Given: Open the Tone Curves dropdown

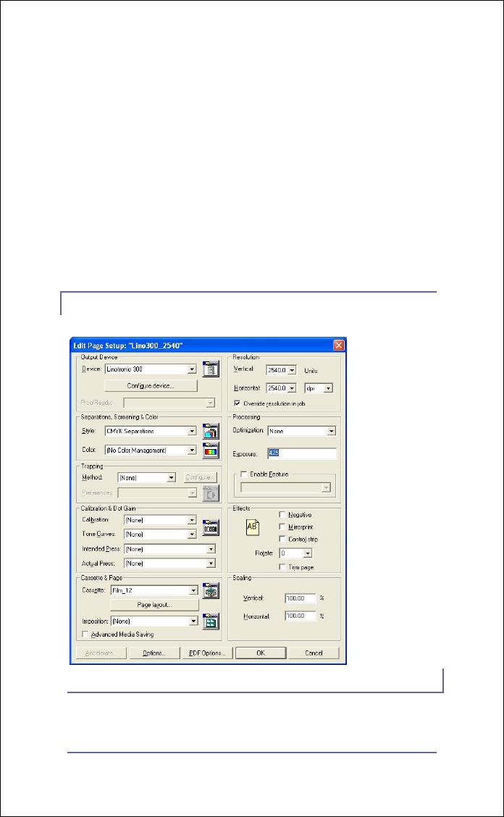Looking at the screenshot, I should (x=160, y=534).
